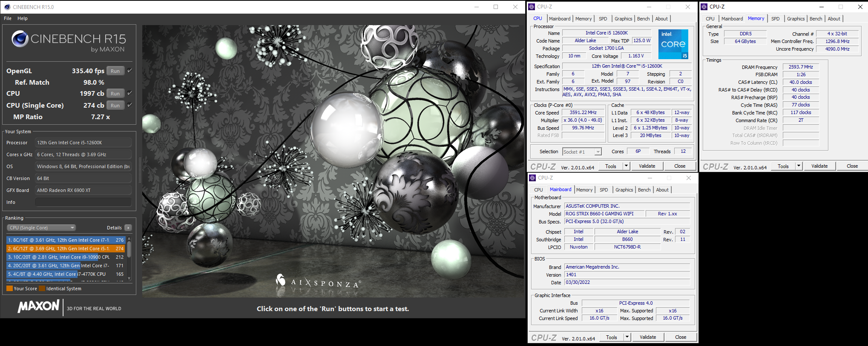Run the CPU benchmark
Image resolution: width=868 pixels, height=346 pixels.
tap(115, 94)
